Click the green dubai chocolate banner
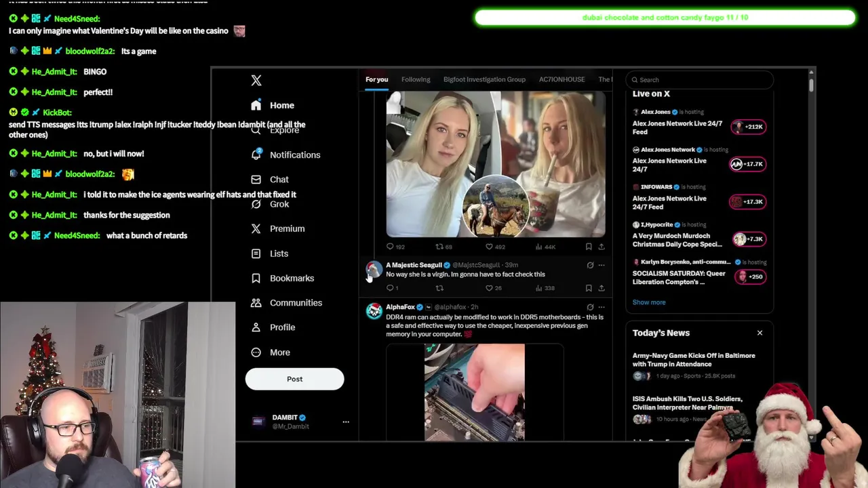 [665, 18]
